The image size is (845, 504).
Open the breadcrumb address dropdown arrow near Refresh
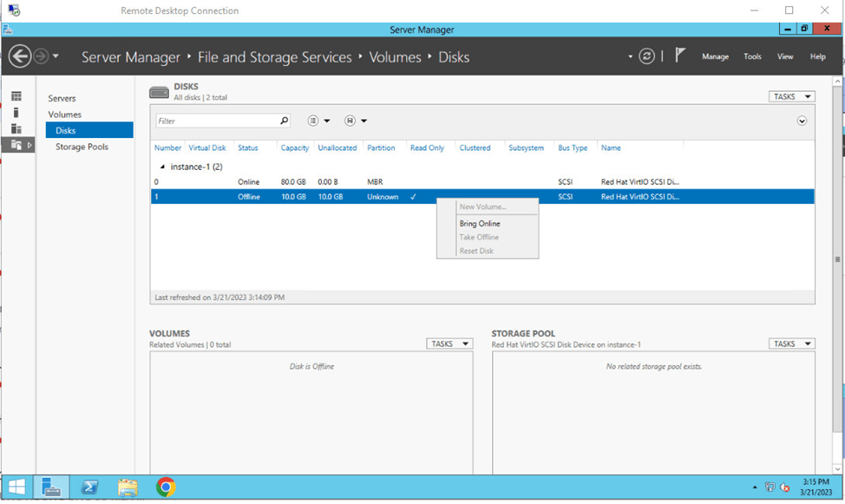point(630,56)
